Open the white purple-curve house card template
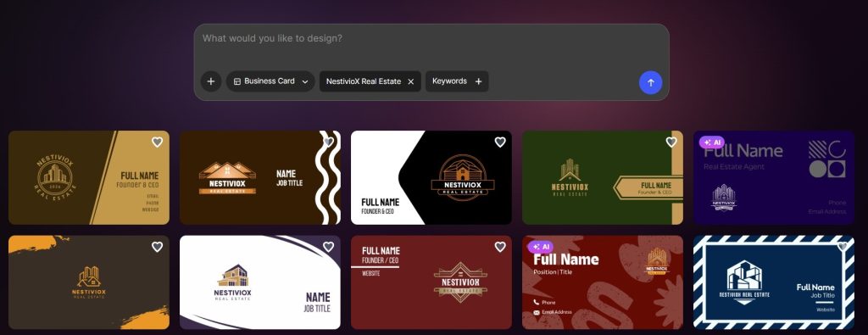The image size is (868, 335). (x=260, y=282)
